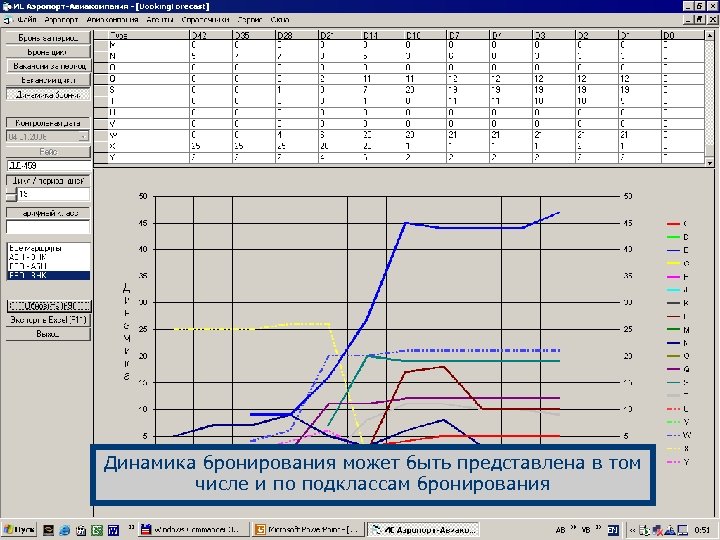The image size is (720, 540).
Task: Click the EN language indicator in tray
Action: click(x=613, y=530)
